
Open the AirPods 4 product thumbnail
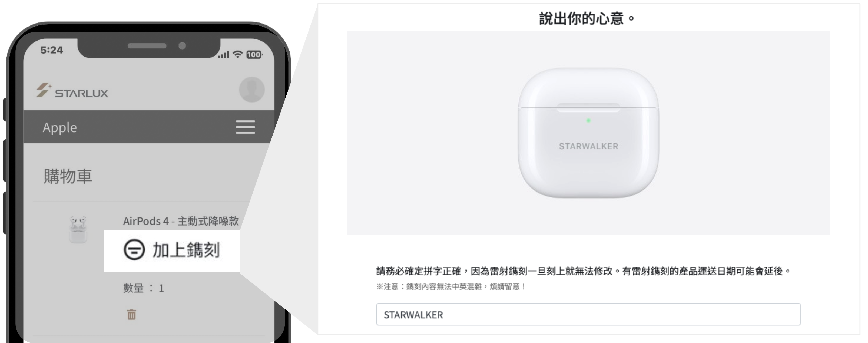click(78, 229)
